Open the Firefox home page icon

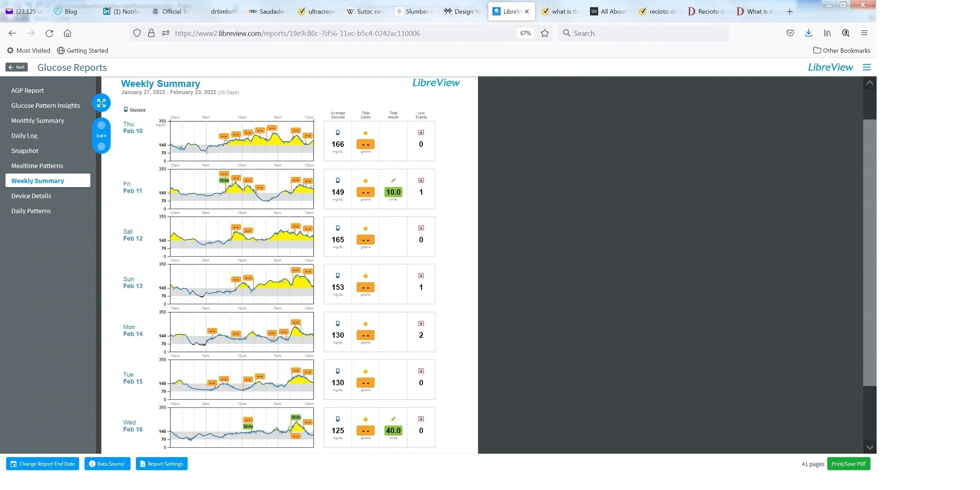(67, 33)
